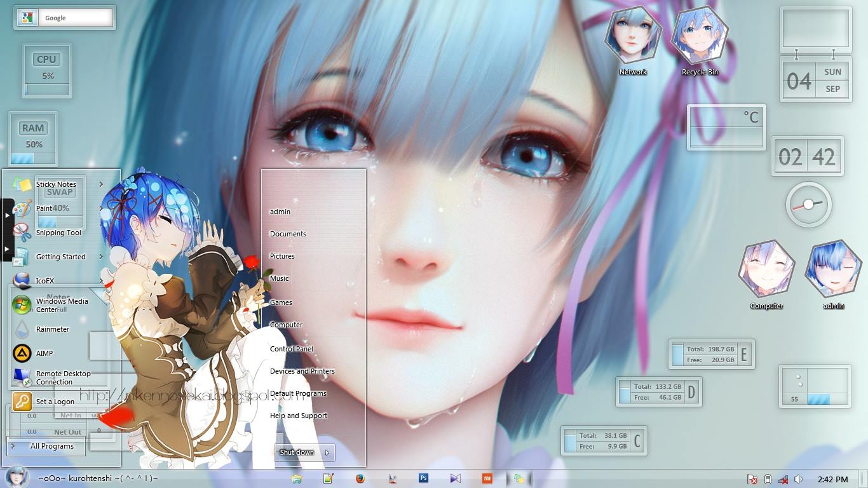Launch AIMP music player
Screen dimensions: 868x488
coord(44,353)
